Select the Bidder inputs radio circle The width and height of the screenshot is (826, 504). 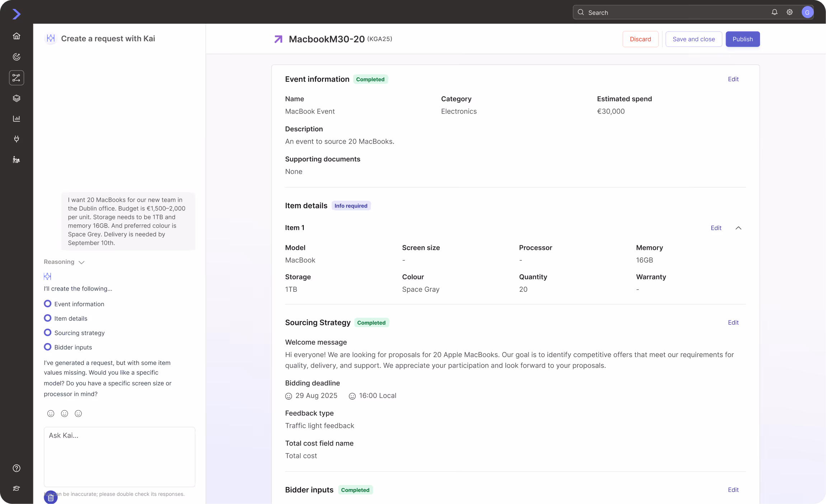click(47, 347)
